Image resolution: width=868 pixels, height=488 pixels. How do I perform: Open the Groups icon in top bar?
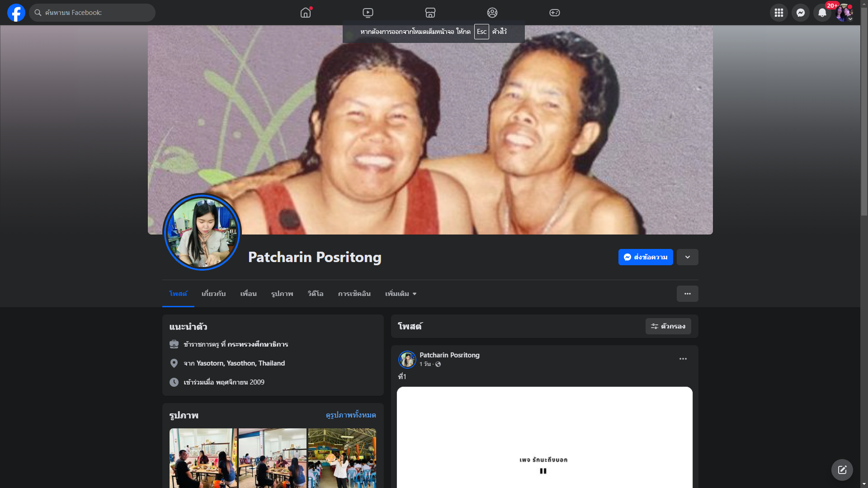pos(492,13)
